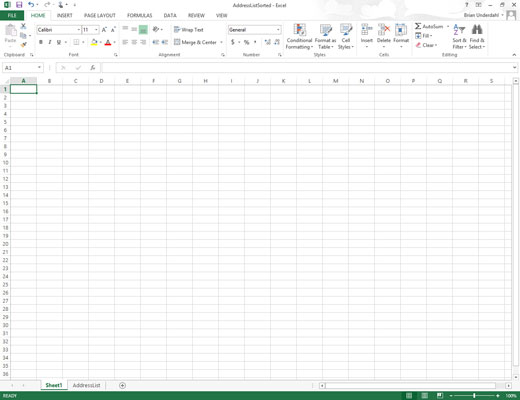Click the Increase Indent icon
This screenshot has height=400, width=520.
coord(165,42)
